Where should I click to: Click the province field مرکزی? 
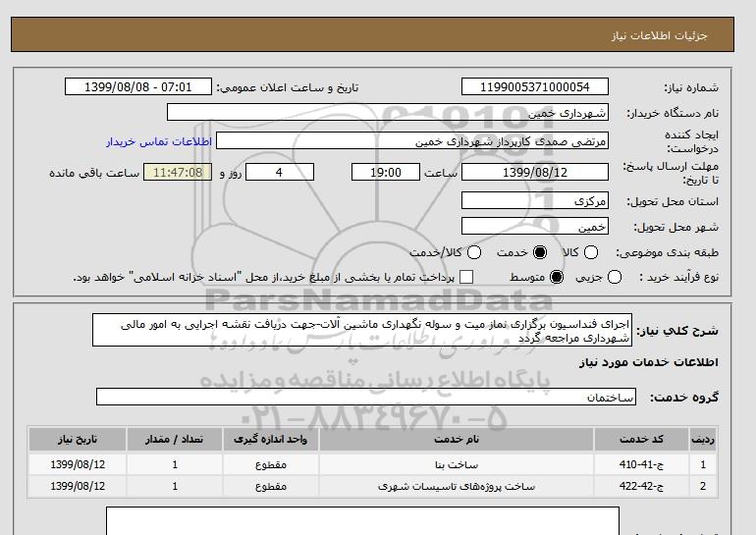tap(535, 200)
